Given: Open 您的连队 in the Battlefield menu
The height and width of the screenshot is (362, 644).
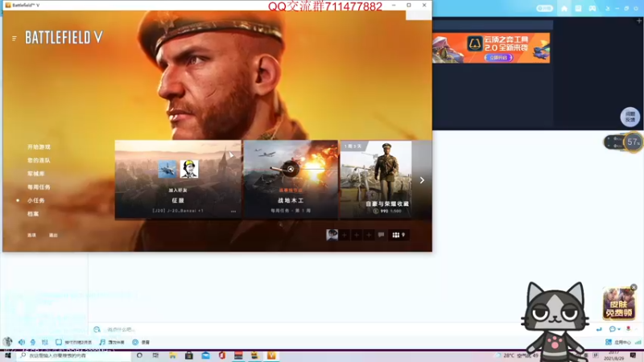Looking at the screenshot, I should [39, 160].
